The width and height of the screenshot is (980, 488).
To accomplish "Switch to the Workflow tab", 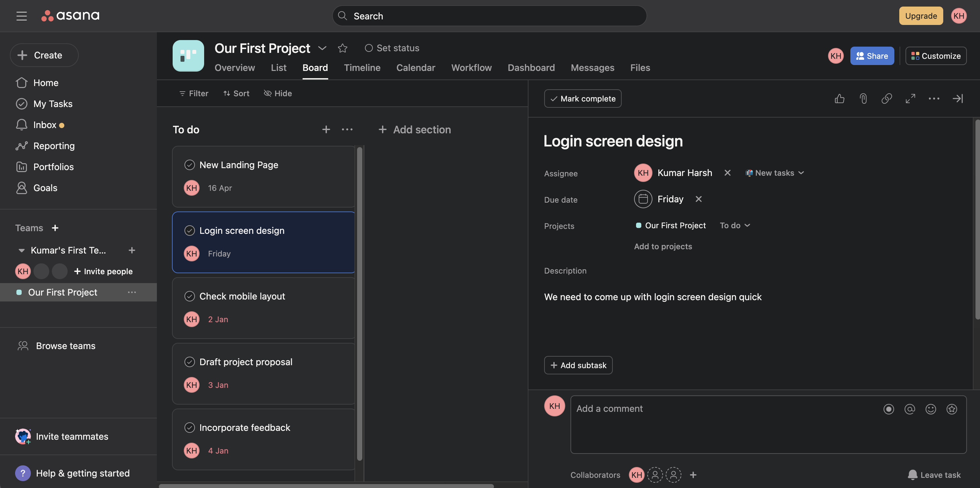I will point(471,68).
